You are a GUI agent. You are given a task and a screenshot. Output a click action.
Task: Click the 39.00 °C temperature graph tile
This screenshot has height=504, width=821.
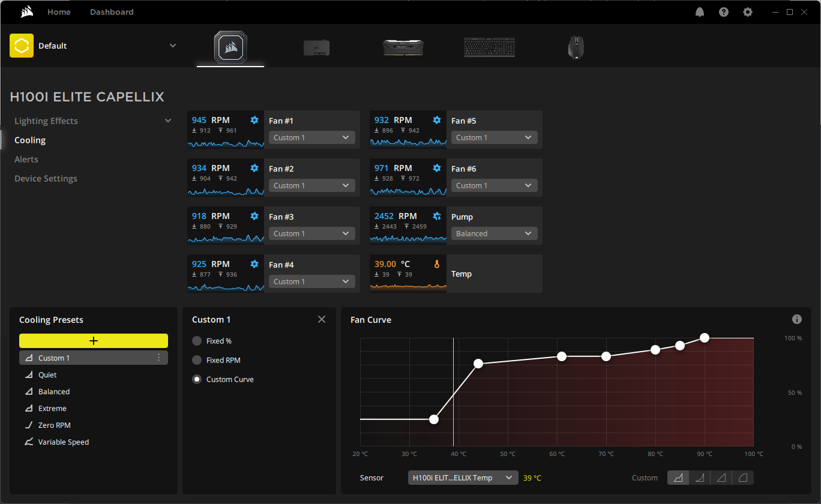click(x=408, y=274)
